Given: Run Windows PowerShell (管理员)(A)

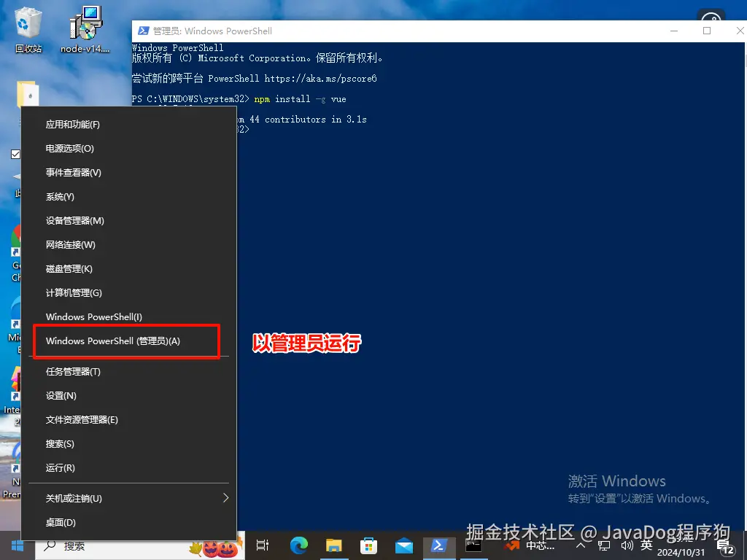Looking at the screenshot, I should click(x=128, y=341).
